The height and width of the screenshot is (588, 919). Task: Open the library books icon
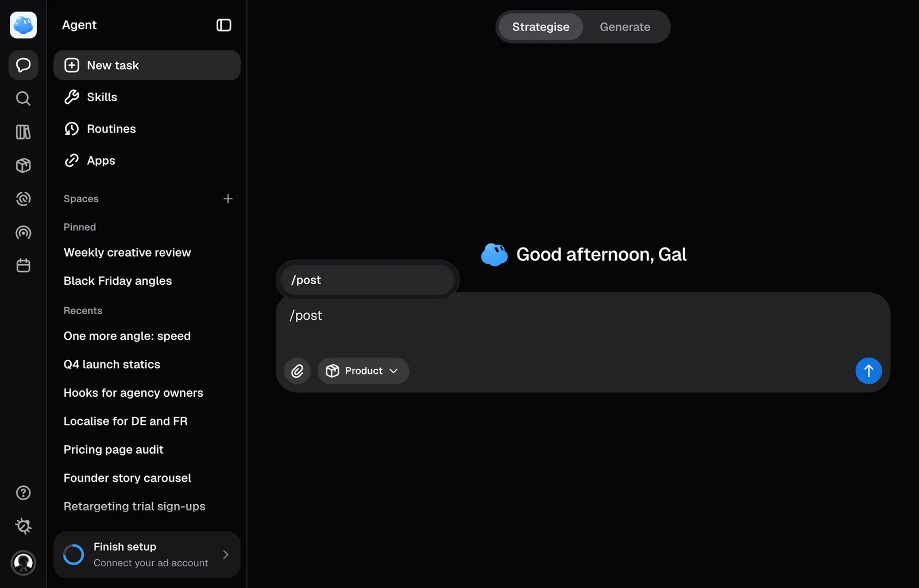(24, 132)
